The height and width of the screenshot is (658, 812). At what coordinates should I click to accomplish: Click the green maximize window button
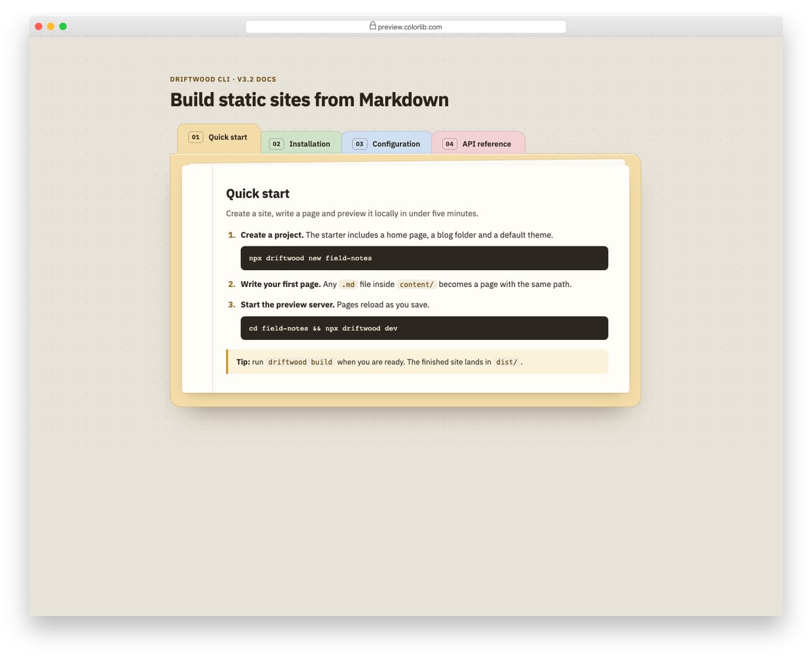(x=63, y=26)
